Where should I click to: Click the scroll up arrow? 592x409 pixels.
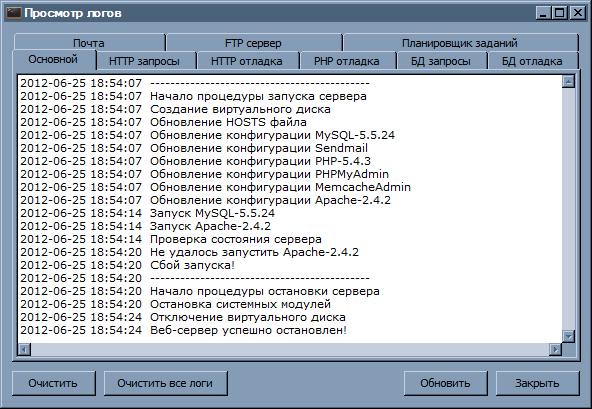pos(568,81)
